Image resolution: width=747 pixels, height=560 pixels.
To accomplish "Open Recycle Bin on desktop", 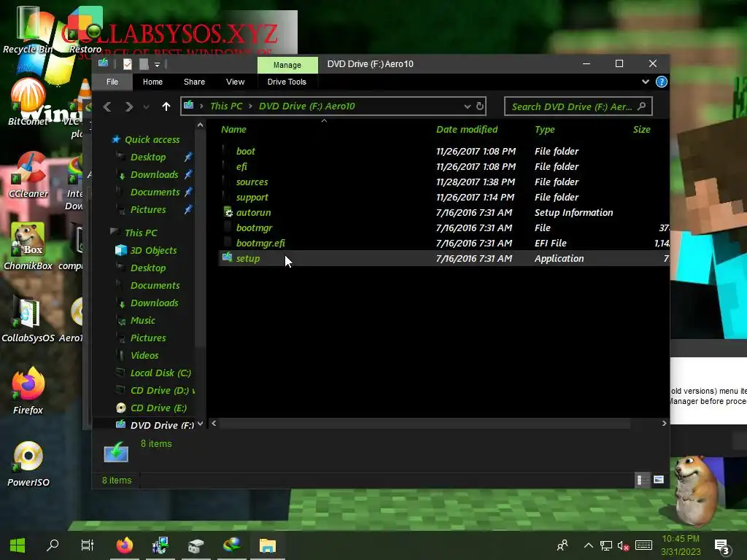I will pyautogui.click(x=28, y=29).
